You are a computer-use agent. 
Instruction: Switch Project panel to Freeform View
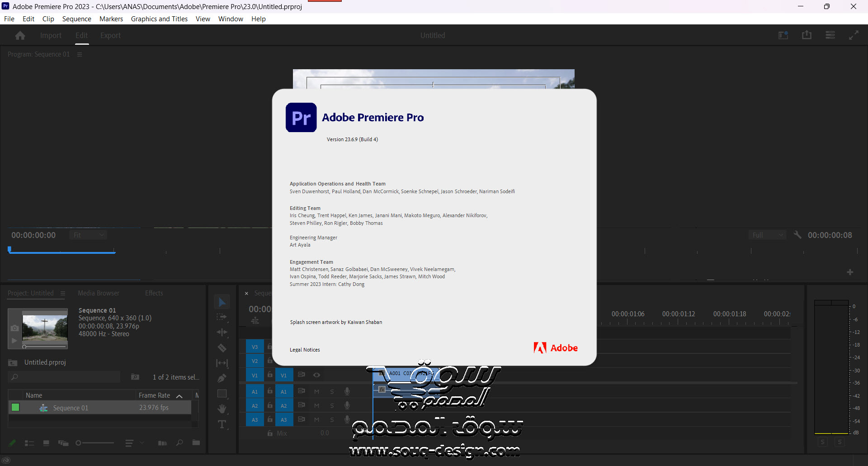click(x=63, y=443)
